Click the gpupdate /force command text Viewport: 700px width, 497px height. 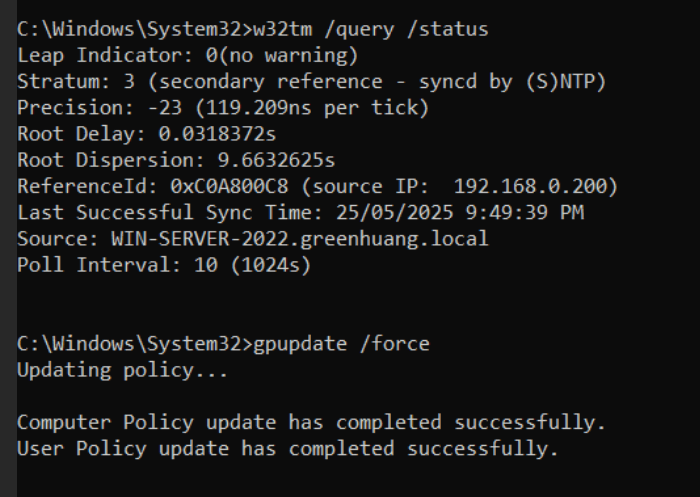pos(341,344)
